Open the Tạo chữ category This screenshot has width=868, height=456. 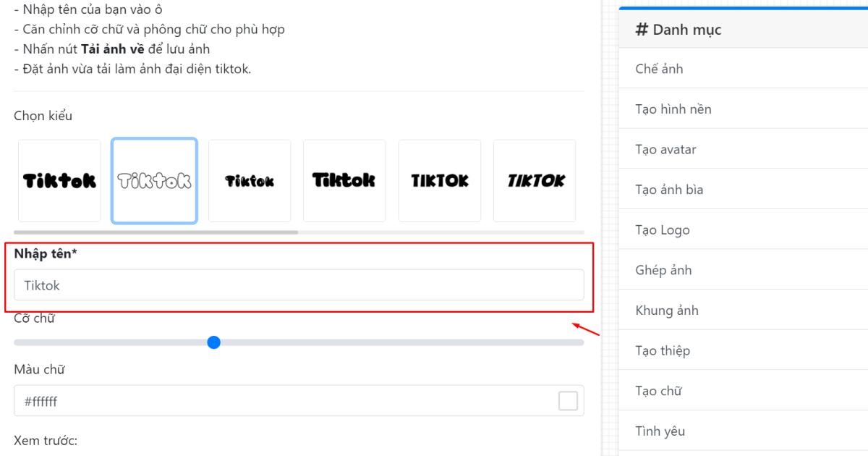[x=659, y=392]
